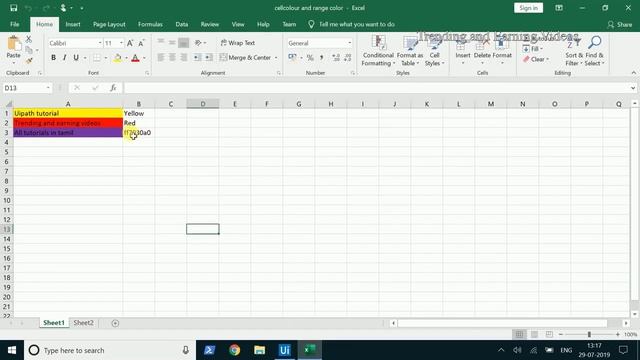Toggle Bold formatting
The image size is (640, 360).
53,58
